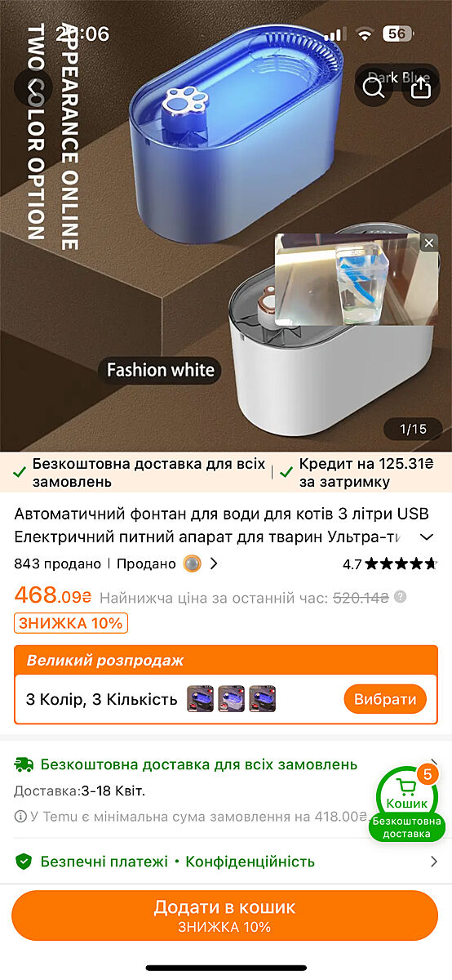Open search with the magnifier icon
The image size is (452, 980).
pos(374,87)
